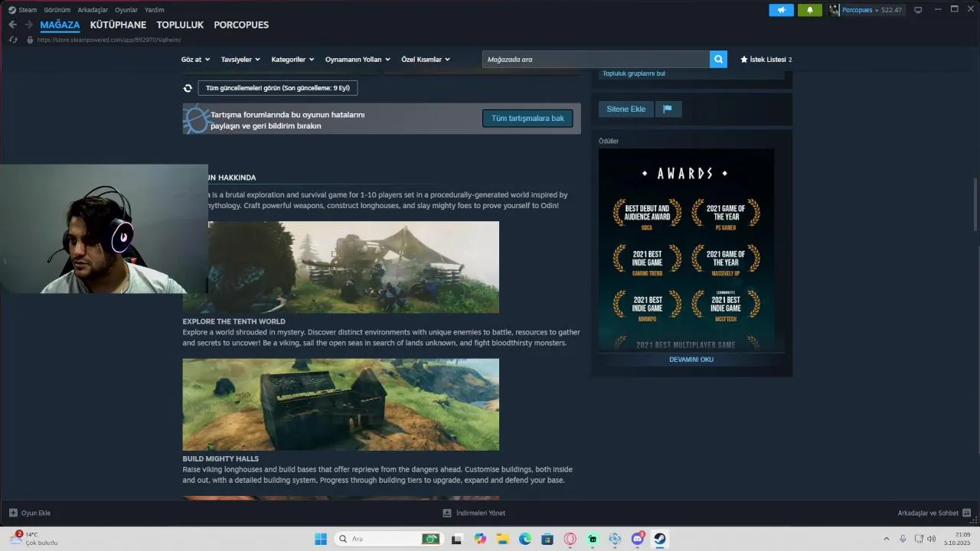
Task: Switch to the KÜTÜPHANE tab
Action: (x=118, y=25)
